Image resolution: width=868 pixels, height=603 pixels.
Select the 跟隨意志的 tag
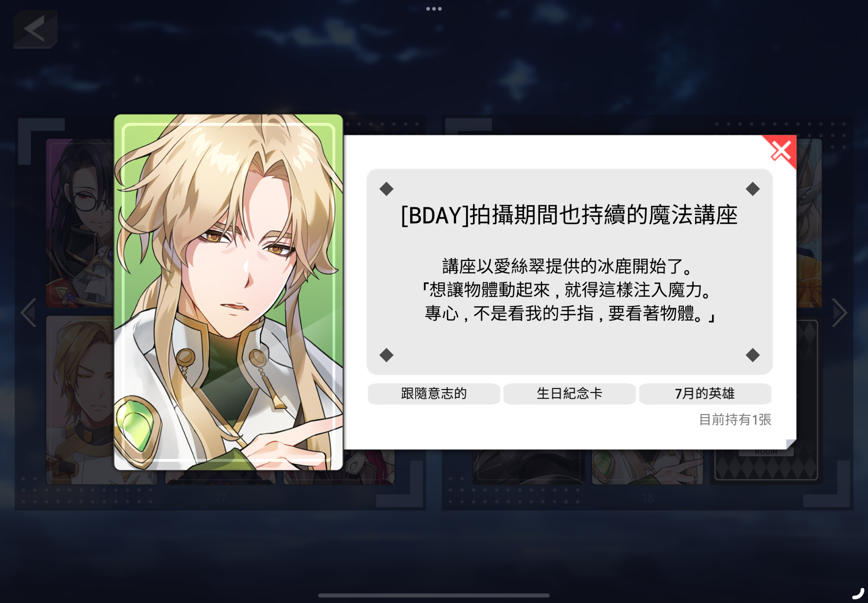(434, 394)
